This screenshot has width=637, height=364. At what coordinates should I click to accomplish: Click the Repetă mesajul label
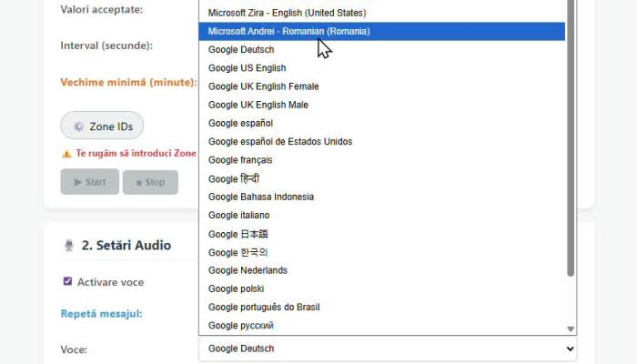[x=102, y=314]
